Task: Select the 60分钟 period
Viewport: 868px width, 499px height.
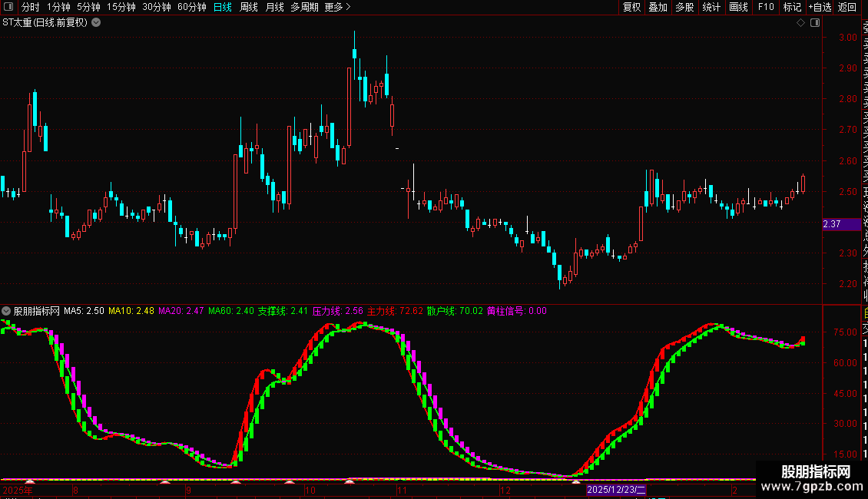Action: click(192, 7)
